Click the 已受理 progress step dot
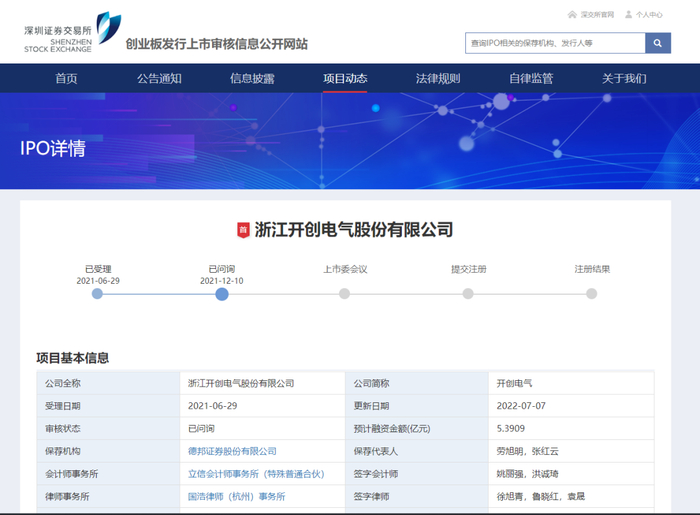The image size is (700, 515). tap(97, 294)
